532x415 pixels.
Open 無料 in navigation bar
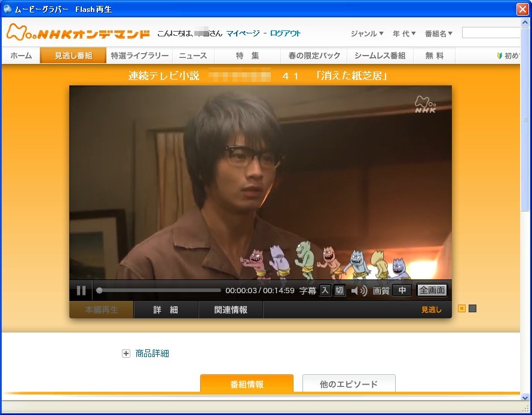pyautogui.click(x=435, y=56)
